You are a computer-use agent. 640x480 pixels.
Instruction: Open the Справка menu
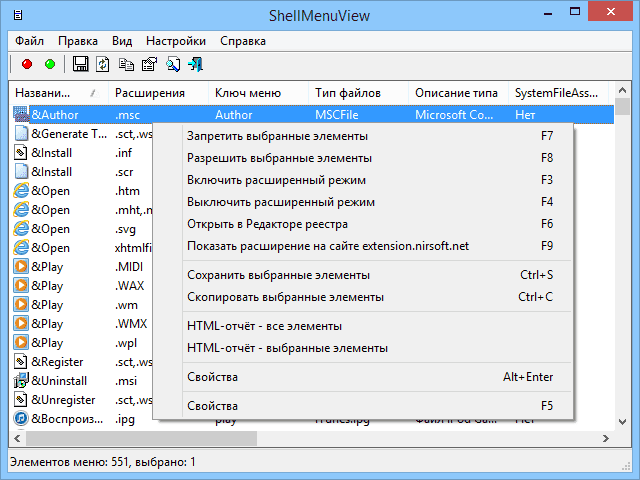point(242,41)
